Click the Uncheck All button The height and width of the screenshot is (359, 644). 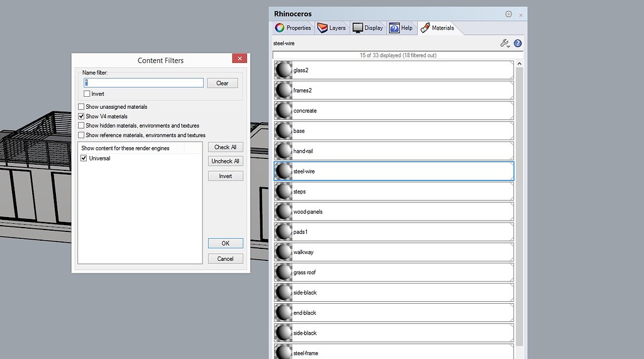(x=226, y=161)
